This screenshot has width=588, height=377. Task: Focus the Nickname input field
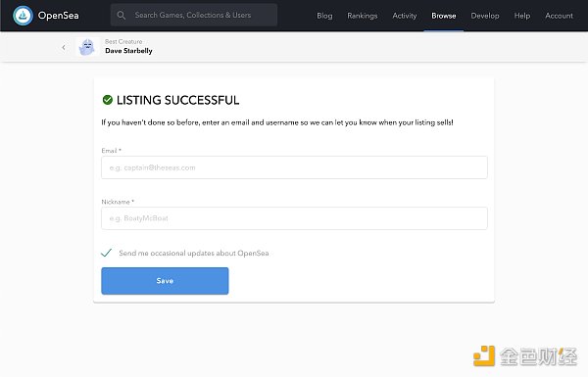pos(294,218)
